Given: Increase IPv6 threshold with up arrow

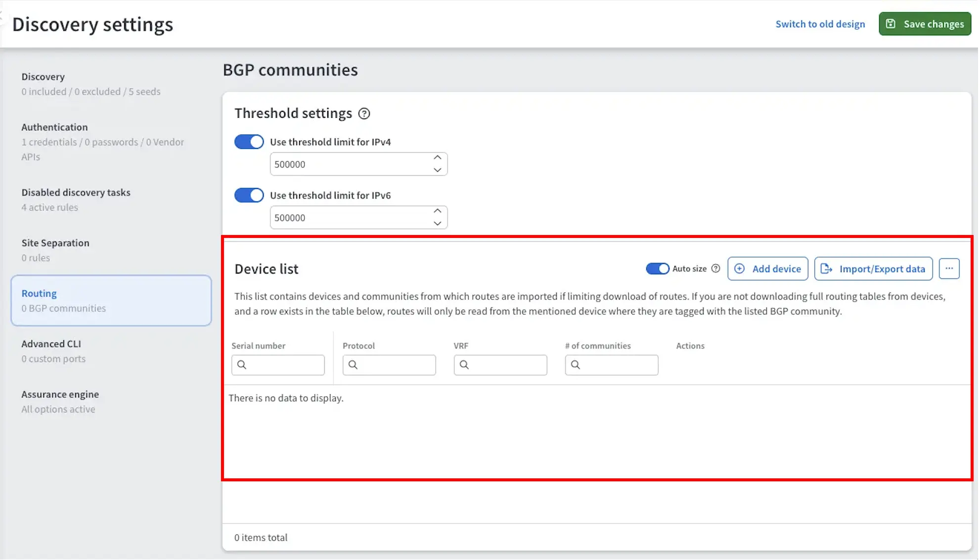Looking at the screenshot, I should click(x=438, y=211).
